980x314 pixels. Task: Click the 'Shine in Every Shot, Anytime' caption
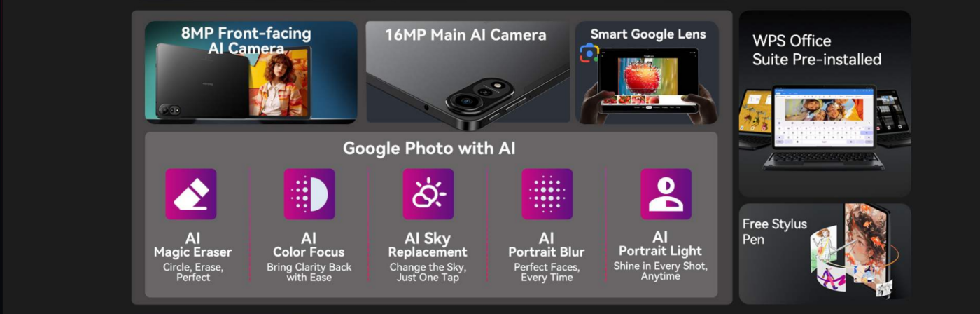660,271
